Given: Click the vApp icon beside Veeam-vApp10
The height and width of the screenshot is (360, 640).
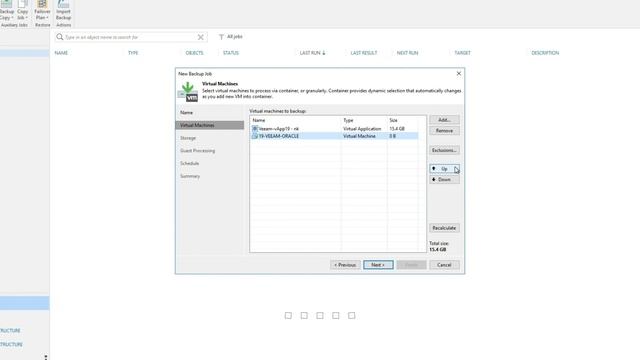Looking at the screenshot, I should (255, 129).
